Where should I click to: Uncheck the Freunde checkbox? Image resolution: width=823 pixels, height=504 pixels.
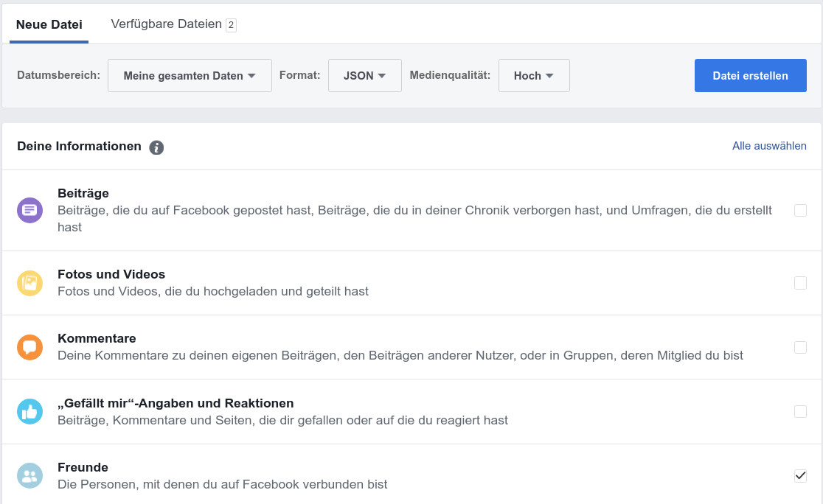(x=800, y=475)
